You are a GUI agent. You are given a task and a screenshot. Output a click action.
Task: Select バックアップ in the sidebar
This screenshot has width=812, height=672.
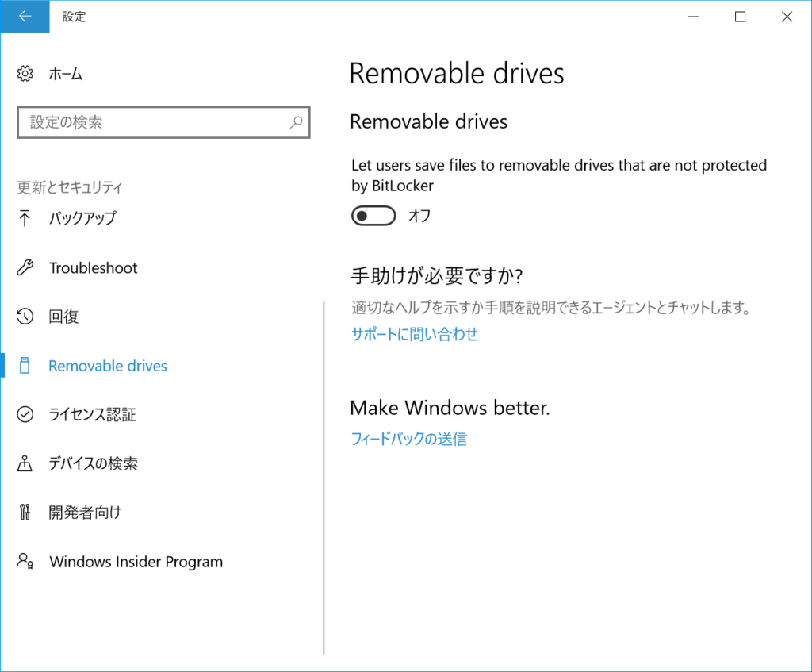tap(82, 218)
